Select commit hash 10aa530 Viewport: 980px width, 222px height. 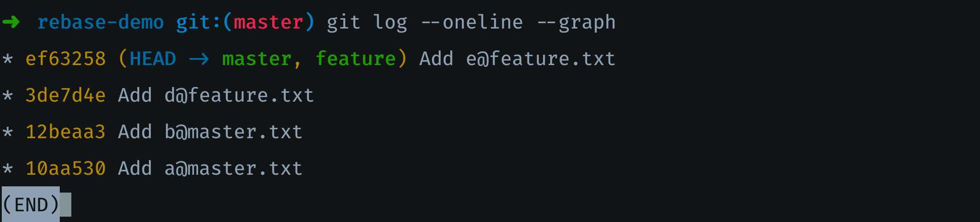pos(66,169)
